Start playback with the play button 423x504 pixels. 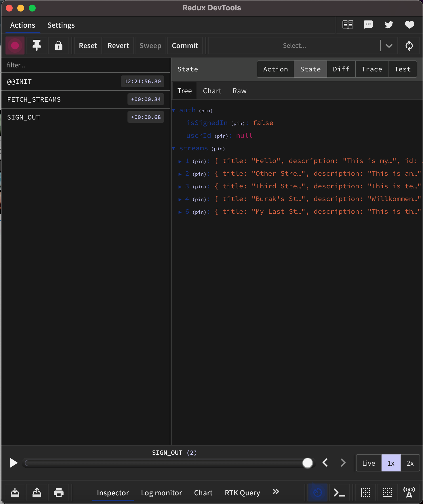[x=14, y=463]
